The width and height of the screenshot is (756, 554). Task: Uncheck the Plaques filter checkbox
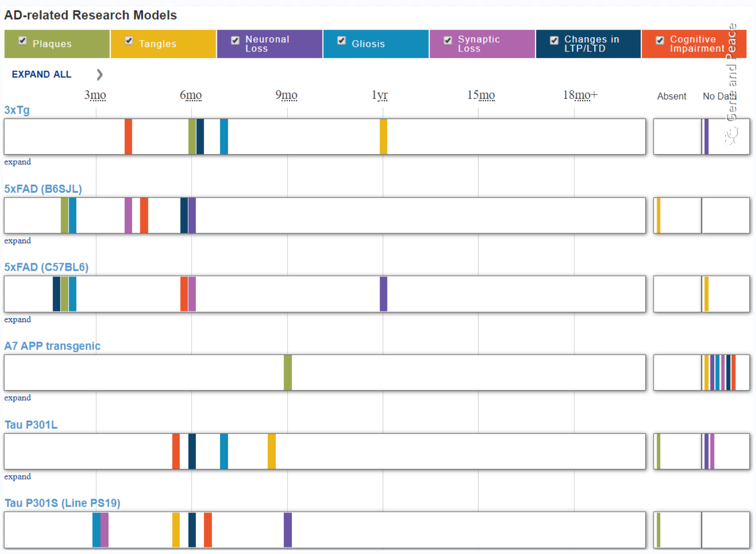pos(23,41)
